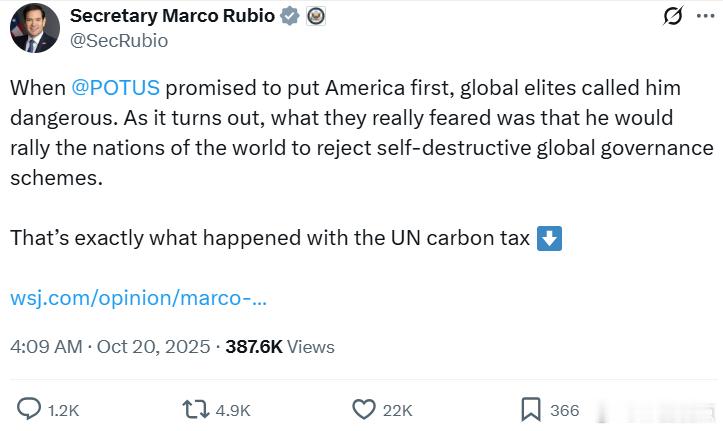Viewport: 723px width, 431px height.
Task: Click the 22K likes count
Action: [397, 410]
